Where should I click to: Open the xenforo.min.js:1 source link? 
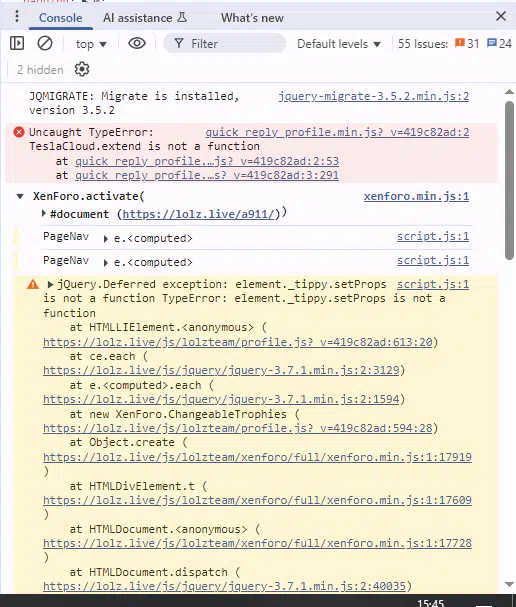click(416, 196)
